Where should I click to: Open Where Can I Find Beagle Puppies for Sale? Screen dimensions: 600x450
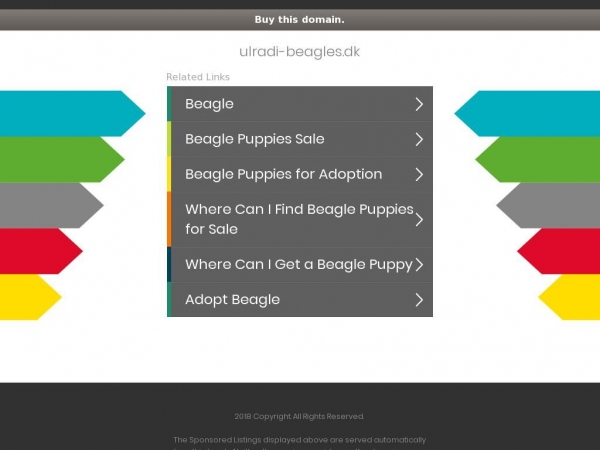(299, 219)
